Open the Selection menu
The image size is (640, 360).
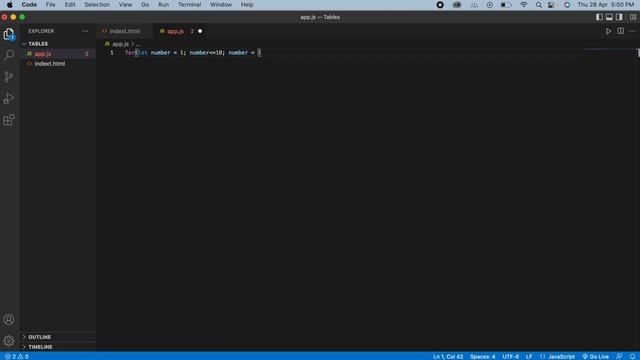pos(97,4)
